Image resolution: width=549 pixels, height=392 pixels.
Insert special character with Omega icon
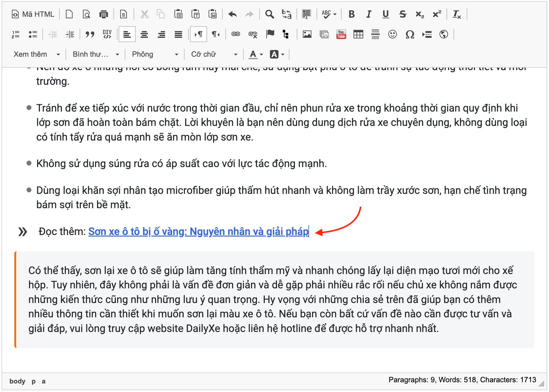click(410, 34)
